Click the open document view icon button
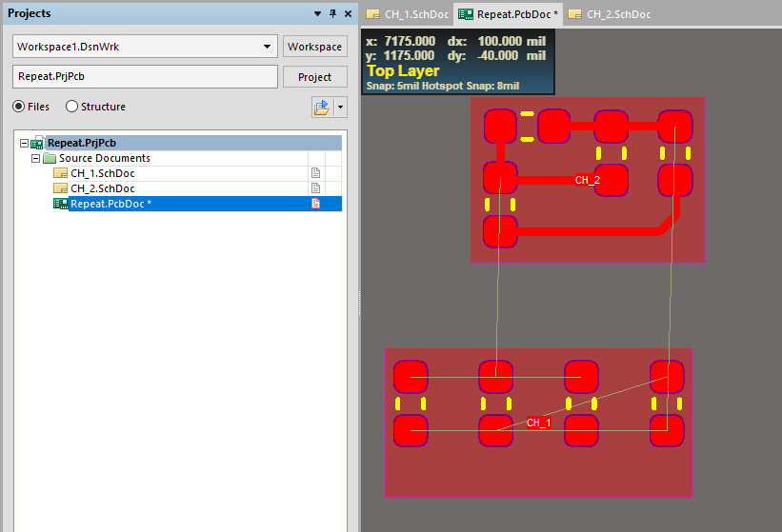Image resolution: width=782 pixels, height=532 pixels. point(322,108)
